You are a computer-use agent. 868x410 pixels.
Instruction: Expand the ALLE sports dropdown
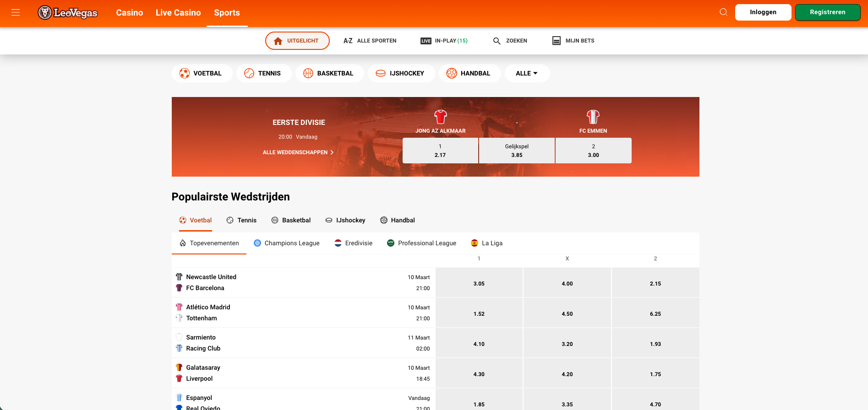coord(527,73)
